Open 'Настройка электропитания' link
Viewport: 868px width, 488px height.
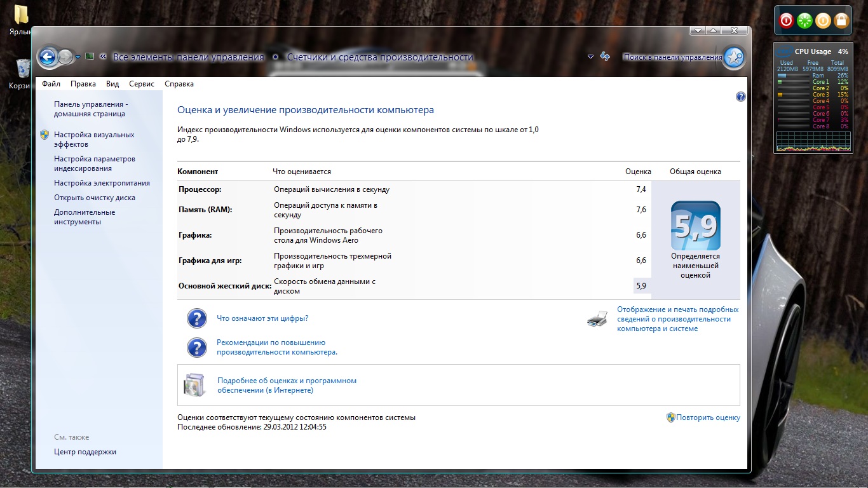point(102,183)
